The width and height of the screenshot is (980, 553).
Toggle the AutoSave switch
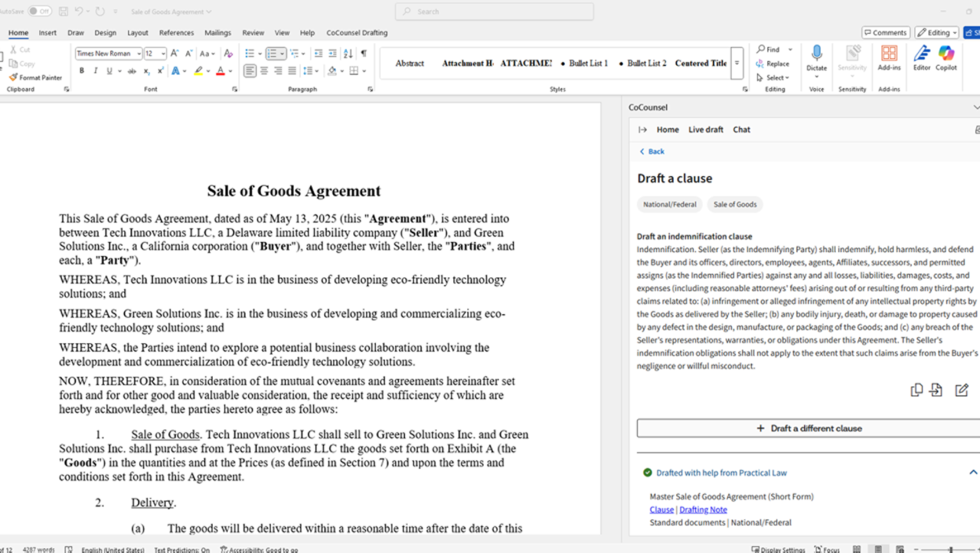pyautogui.click(x=40, y=11)
